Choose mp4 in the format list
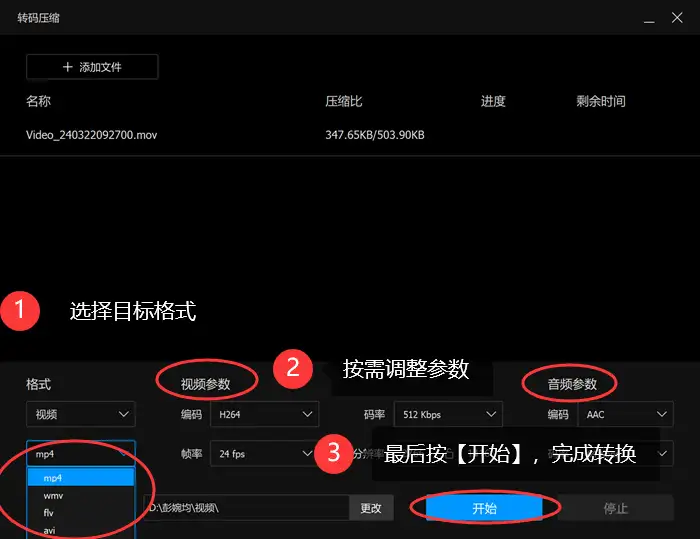 pos(81,478)
